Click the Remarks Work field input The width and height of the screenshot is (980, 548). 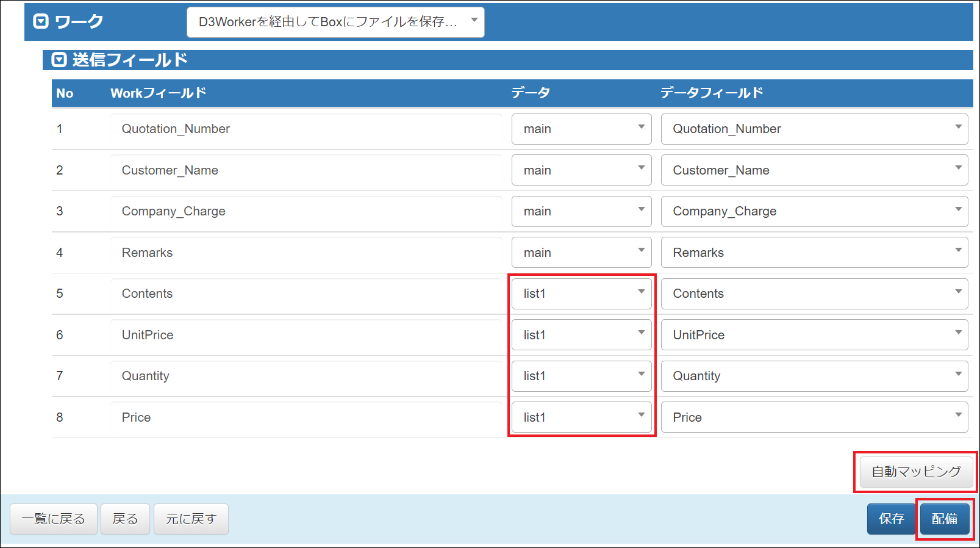[x=306, y=253]
